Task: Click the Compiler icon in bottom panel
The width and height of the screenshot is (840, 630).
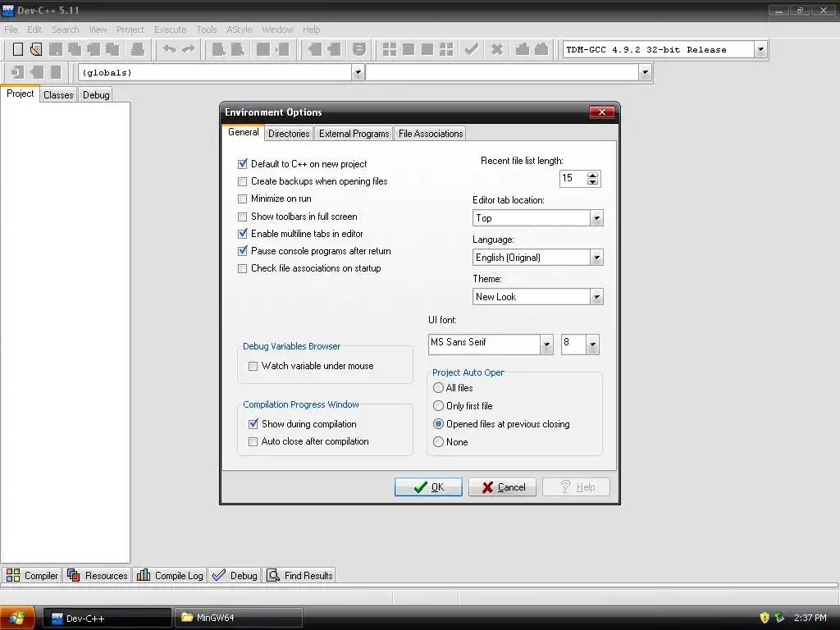Action: coord(13,575)
